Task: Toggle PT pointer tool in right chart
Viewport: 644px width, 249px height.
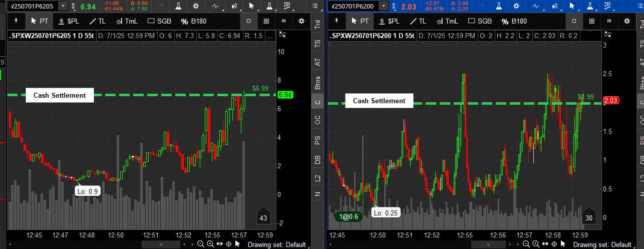Action: pos(360,21)
